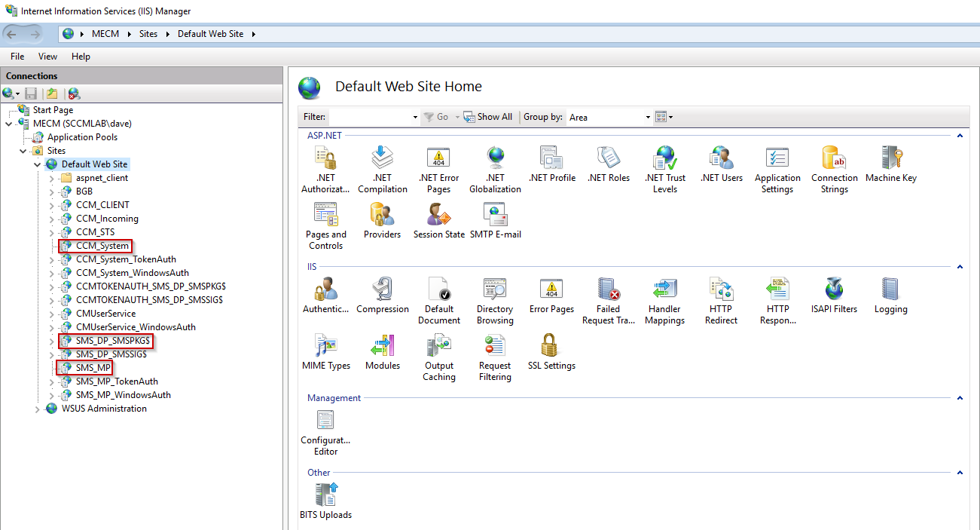Open .NET Trust Levels feature

tap(665, 170)
